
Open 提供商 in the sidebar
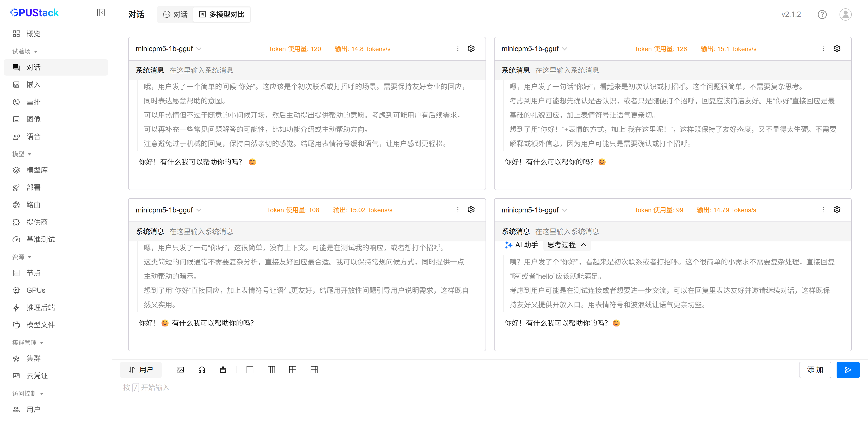pyautogui.click(x=56, y=222)
